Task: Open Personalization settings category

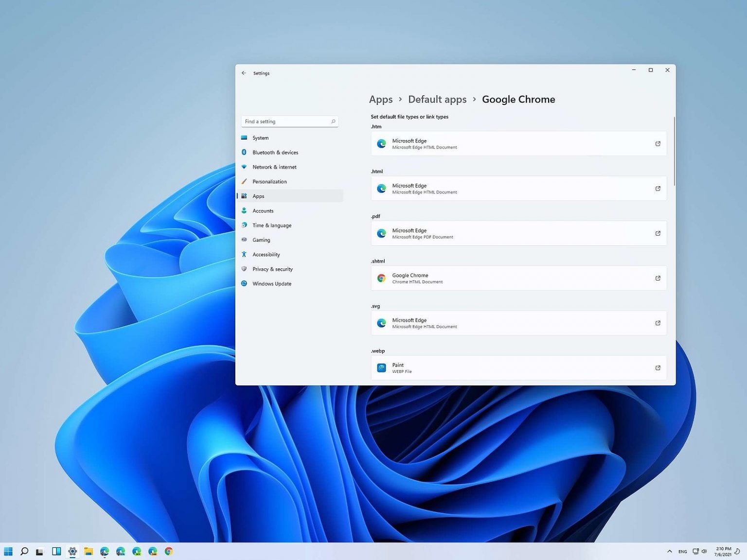Action: tap(269, 182)
